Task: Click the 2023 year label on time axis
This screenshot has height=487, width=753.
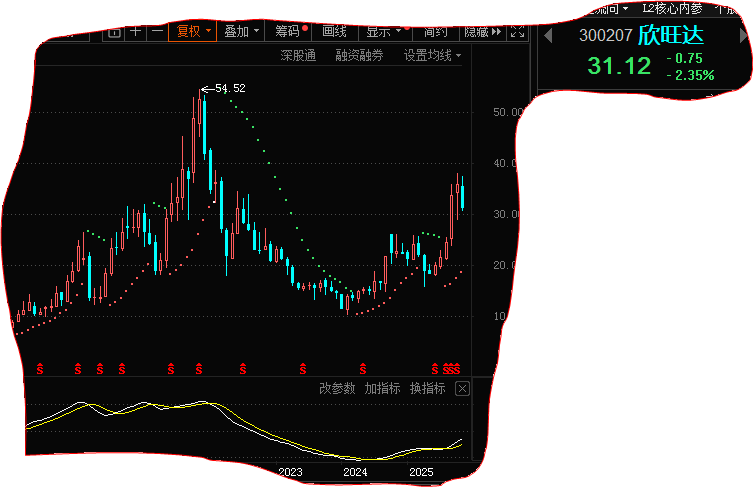Action: 291,472
